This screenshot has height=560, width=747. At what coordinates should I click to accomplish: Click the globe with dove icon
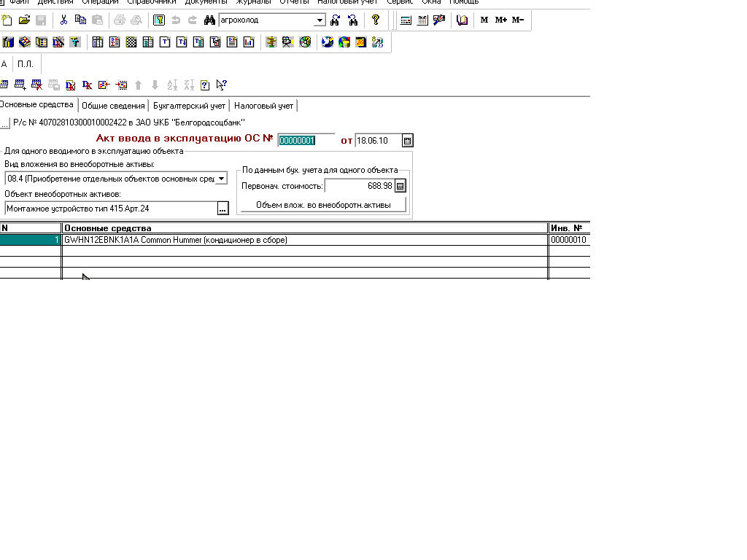click(328, 42)
